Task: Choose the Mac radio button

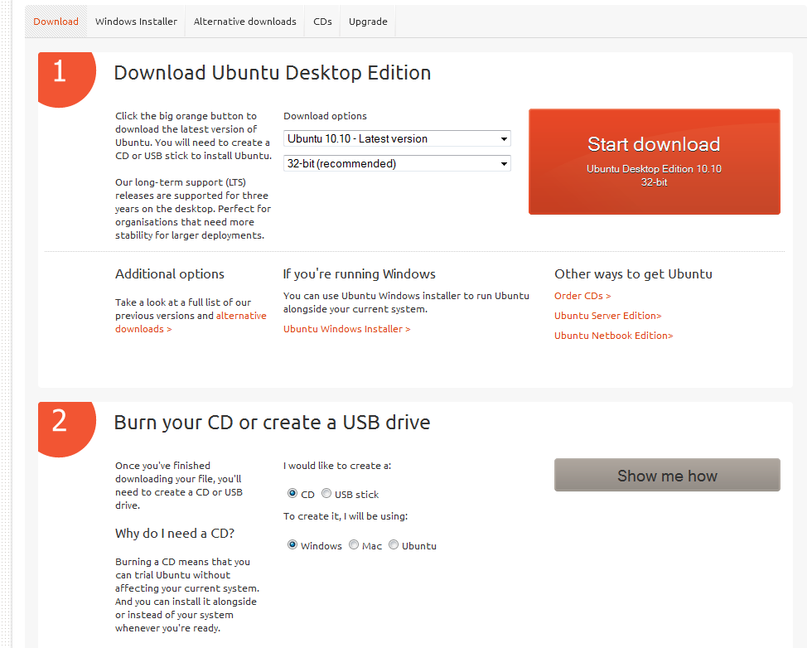Action: pos(354,545)
